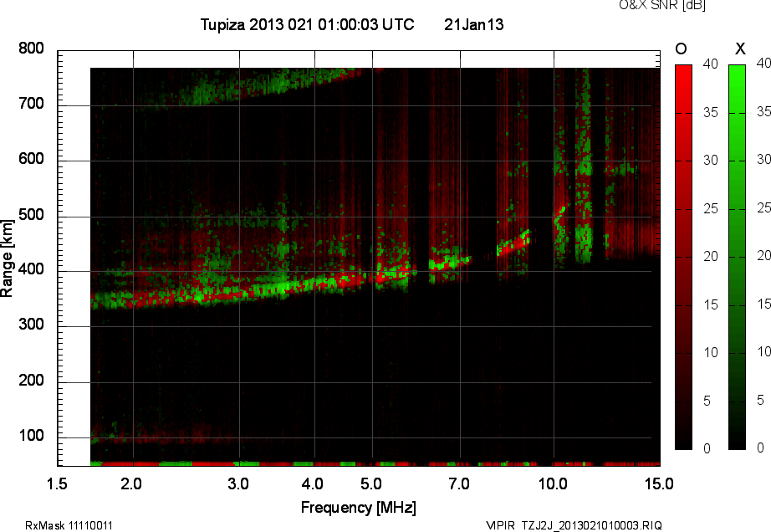Click the 1.5 tick on the frequency axis
This screenshot has width=771, height=532.
click(x=57, y=483)
